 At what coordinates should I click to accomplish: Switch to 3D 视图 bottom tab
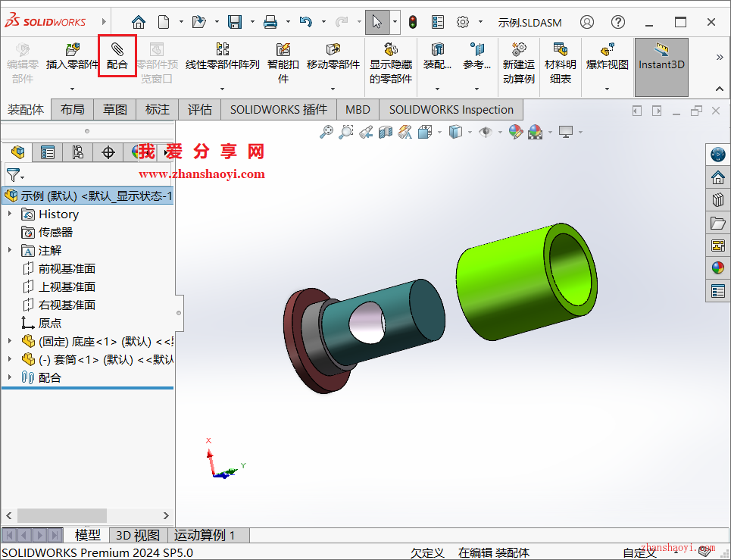tap(138, 535)
